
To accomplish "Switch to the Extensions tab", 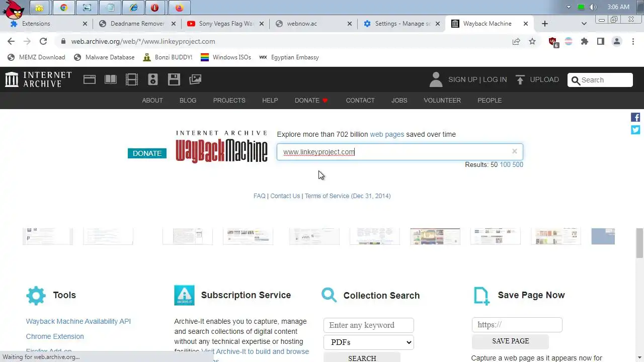I will tap(49, 24).
